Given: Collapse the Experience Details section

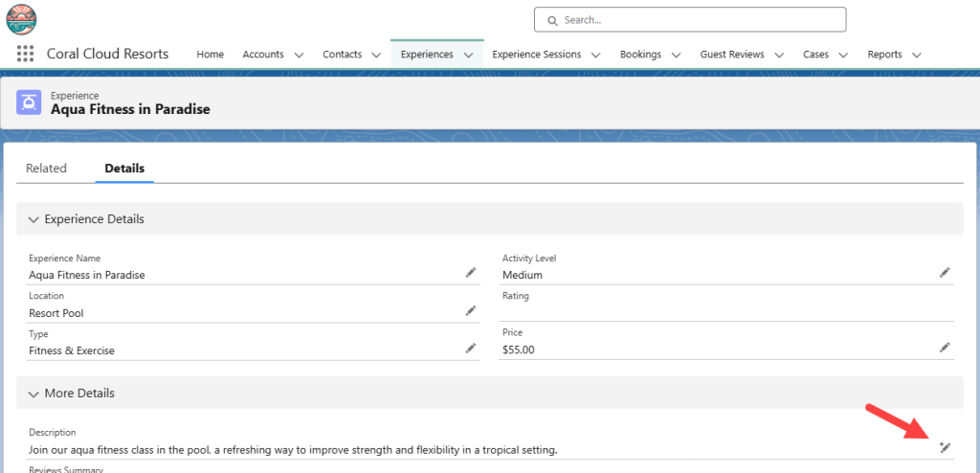Looking at the screenshot, I should click(34, 219).
